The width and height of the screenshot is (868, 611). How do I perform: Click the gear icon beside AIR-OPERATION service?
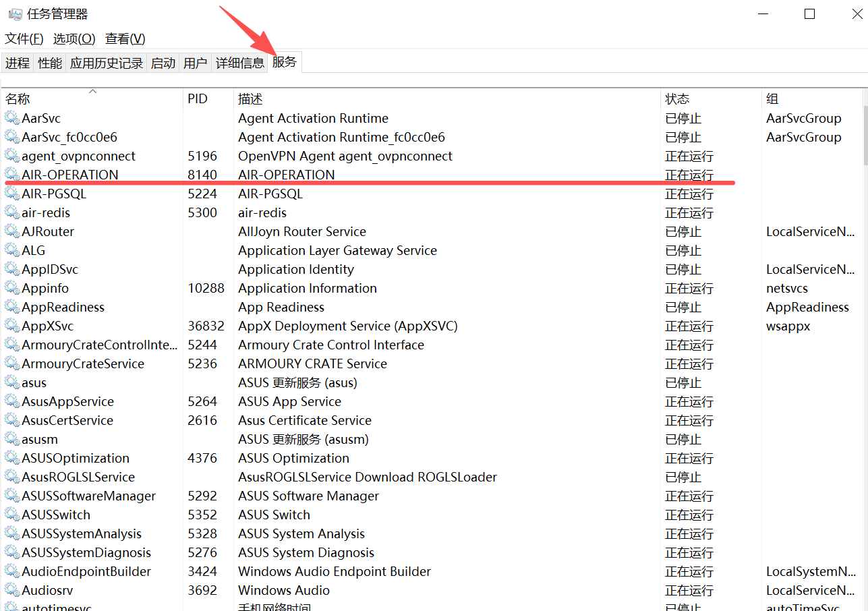point(12,175)
